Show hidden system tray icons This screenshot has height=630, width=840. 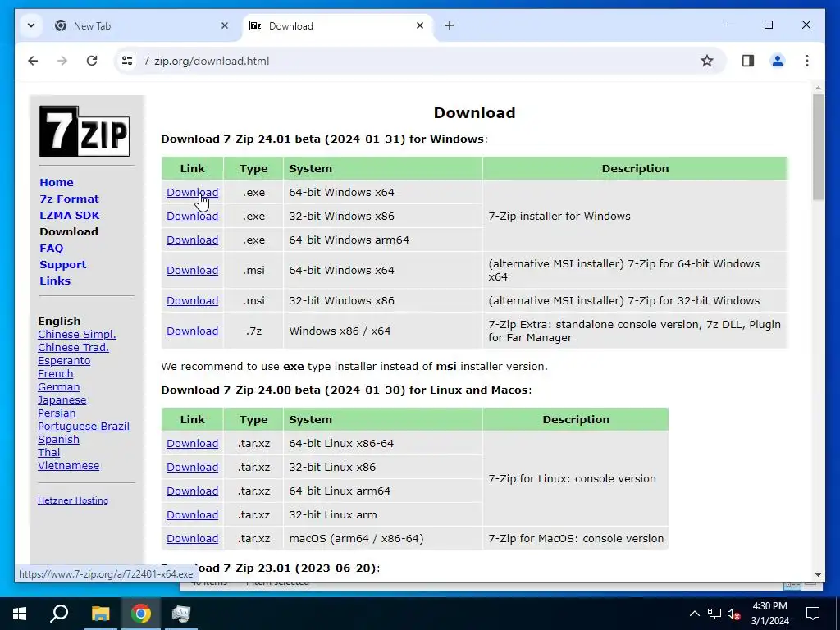[694, 614]
